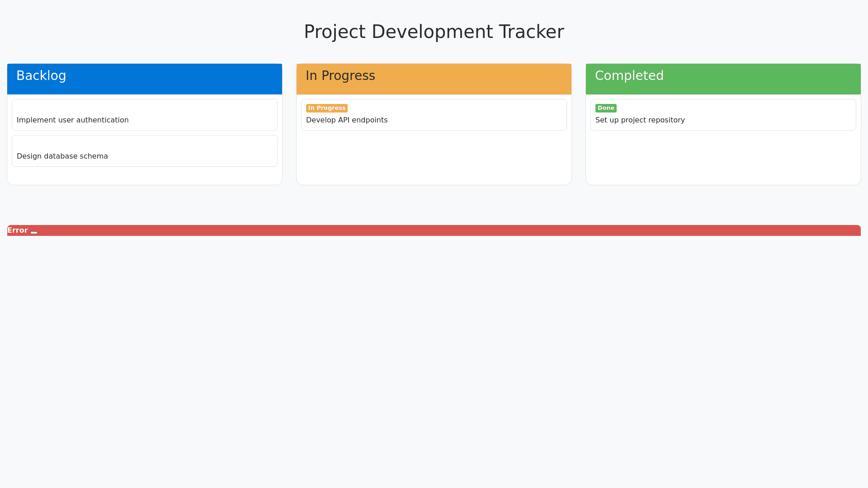868x488 pixels.
Task: Click the 'Develop API endpoints' text
Action: (347, 120)
